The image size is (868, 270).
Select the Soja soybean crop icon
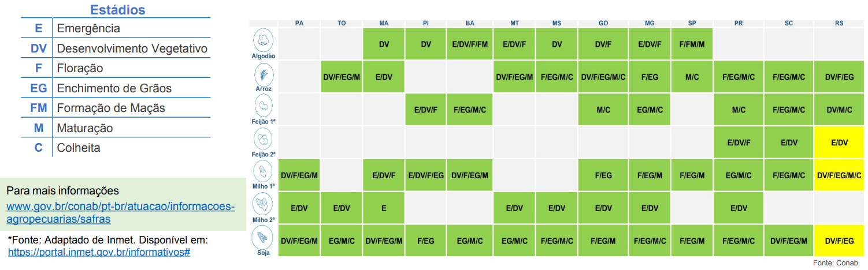point(264,237)
